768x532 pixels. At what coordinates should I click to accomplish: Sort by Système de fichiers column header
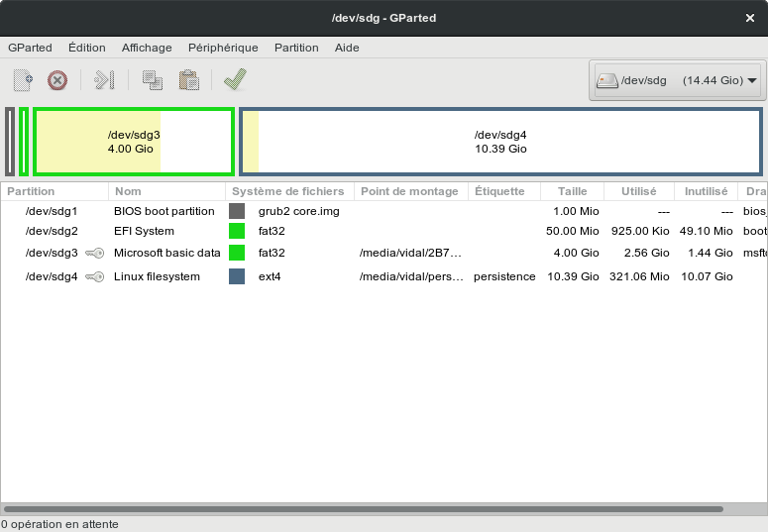(x=287, y=191)
